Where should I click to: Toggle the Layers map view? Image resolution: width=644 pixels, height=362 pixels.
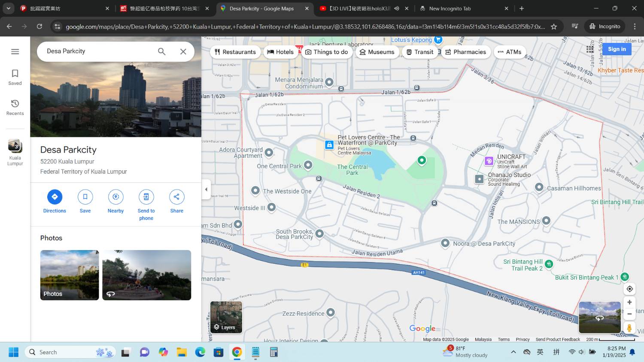coord(226,317)
